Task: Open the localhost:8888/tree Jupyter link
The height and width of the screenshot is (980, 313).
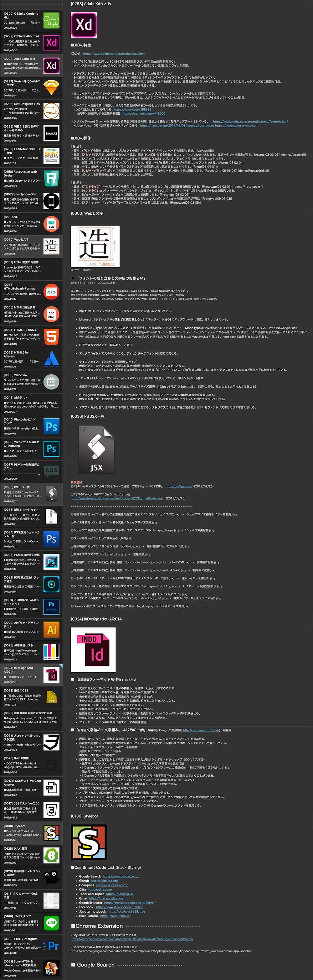Action: click(x=127, y=911)
